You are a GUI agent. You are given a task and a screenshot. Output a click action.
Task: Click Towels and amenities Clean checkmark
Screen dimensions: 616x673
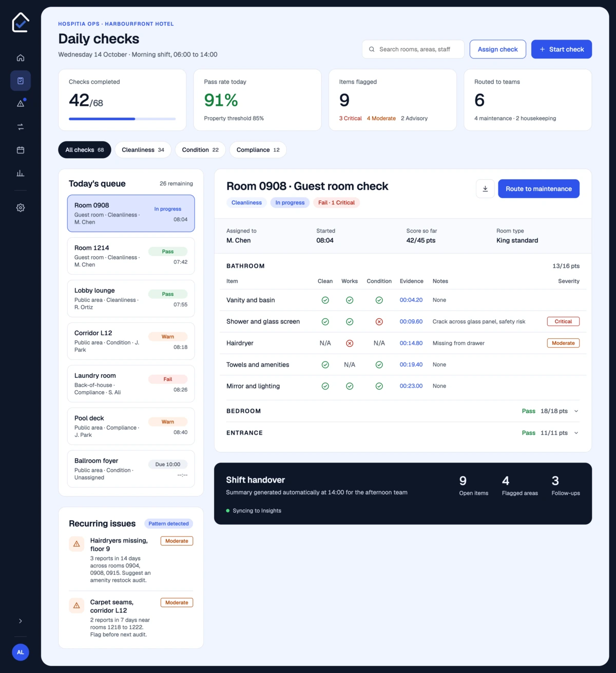tap(325, 365)
